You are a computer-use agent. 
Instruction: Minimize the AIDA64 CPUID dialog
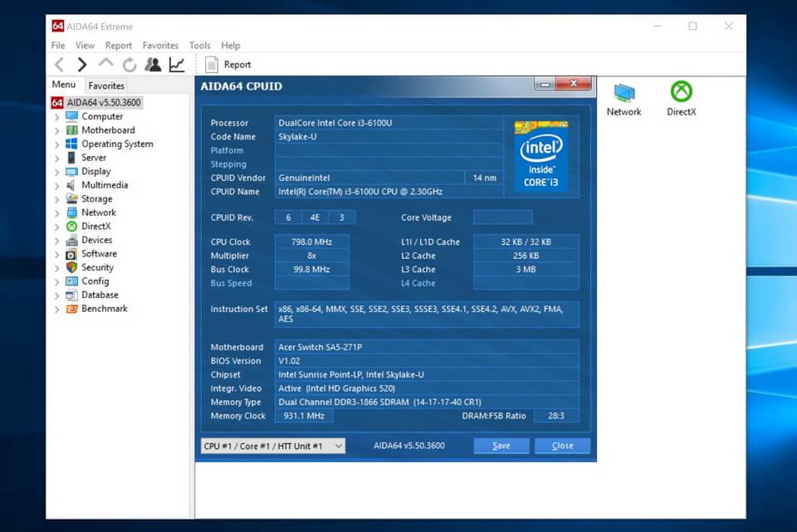545,84
